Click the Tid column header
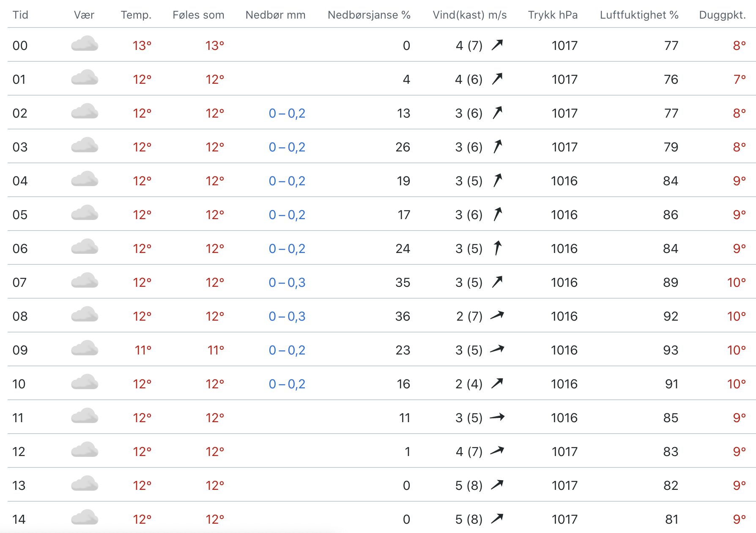Viewport: 756px width, 533px height. [20, 15]
